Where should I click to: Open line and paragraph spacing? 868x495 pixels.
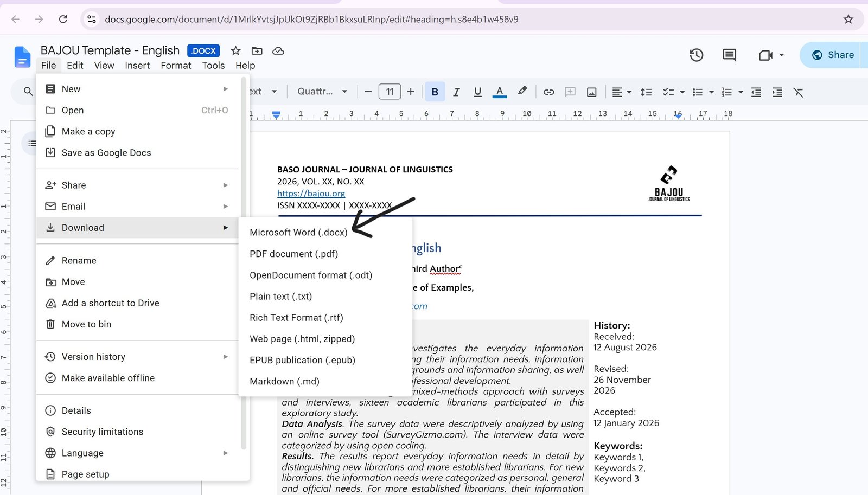click(646, 92)
